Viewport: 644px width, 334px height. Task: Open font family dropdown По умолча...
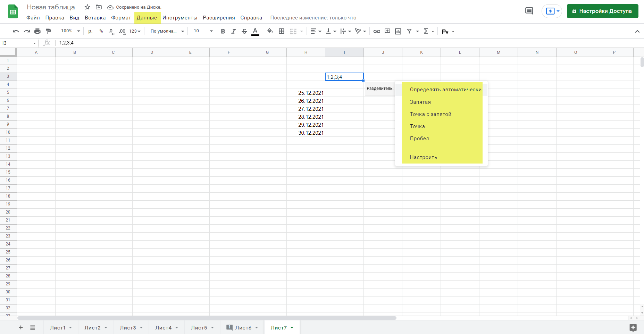point(167,31)
